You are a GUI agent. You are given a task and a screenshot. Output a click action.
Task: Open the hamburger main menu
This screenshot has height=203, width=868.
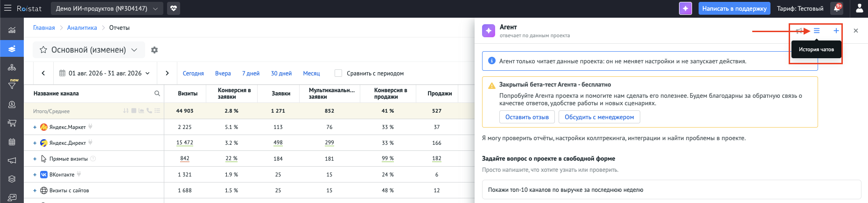7,8
